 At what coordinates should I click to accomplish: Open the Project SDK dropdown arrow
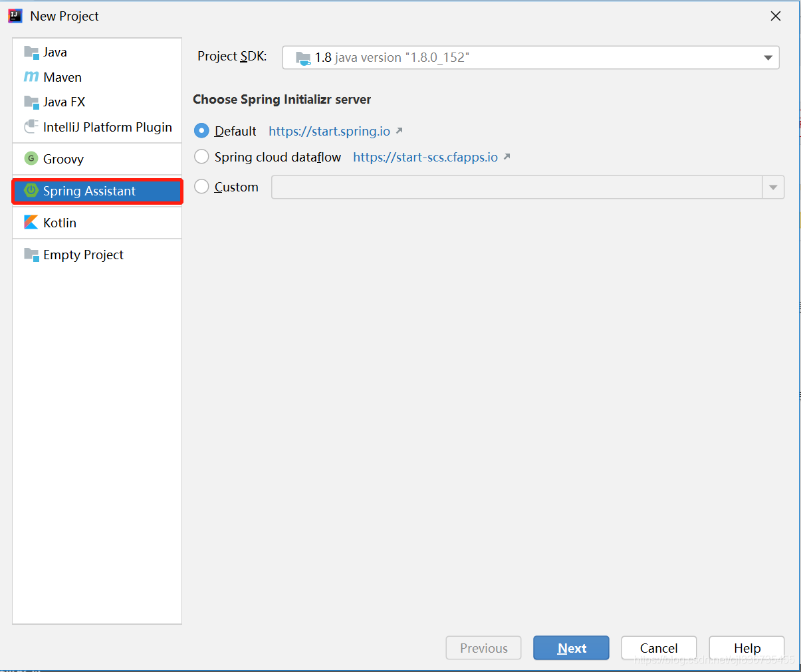(768, 58)
